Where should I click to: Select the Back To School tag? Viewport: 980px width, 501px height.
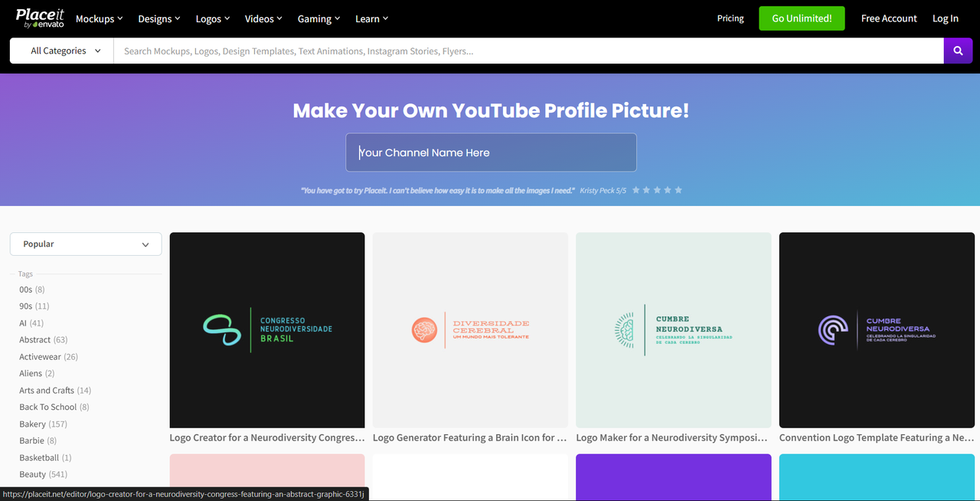[54, 407]
